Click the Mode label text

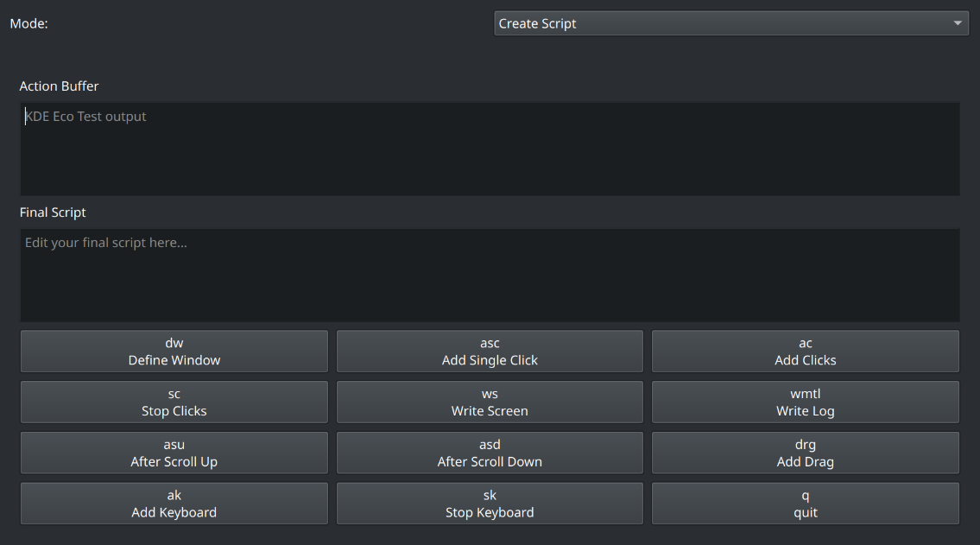coord(28,23)
